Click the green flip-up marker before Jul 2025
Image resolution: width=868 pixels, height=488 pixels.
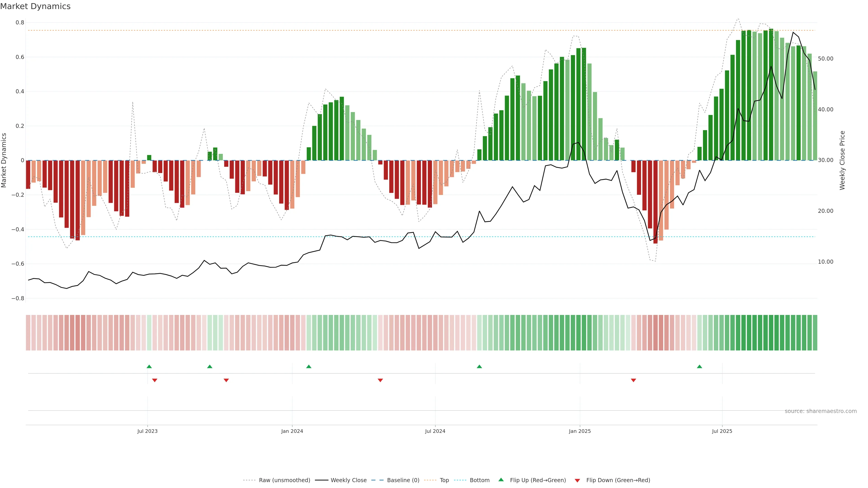[x=700, y=366]
